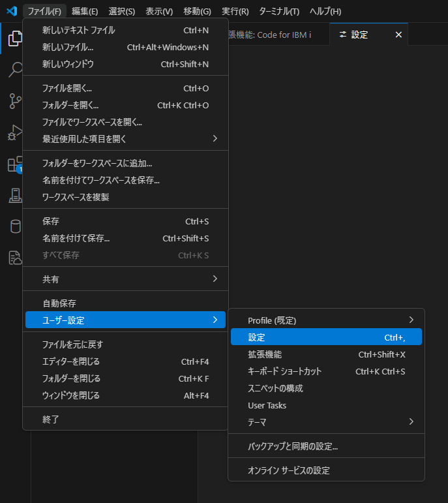Open the Explorer view in activity bar

click(x=15, y=38)
